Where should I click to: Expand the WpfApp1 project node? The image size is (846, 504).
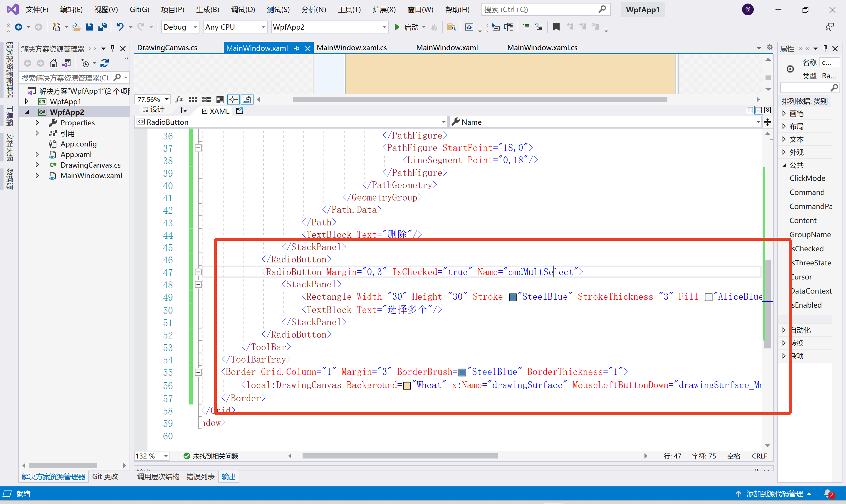(26, 101)
